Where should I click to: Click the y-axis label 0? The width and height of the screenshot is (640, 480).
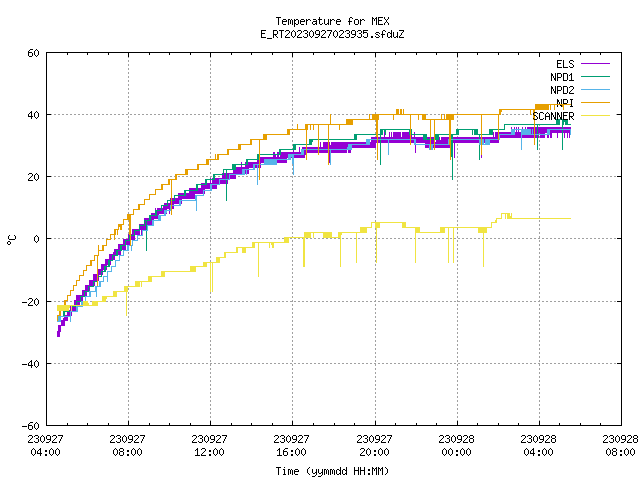[x=37, y=240]
